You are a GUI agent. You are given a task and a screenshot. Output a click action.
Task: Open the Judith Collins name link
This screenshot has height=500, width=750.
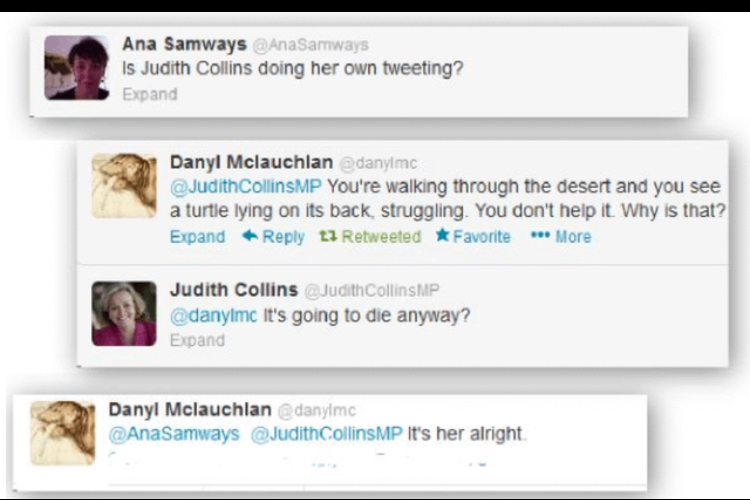pos(234,289)
